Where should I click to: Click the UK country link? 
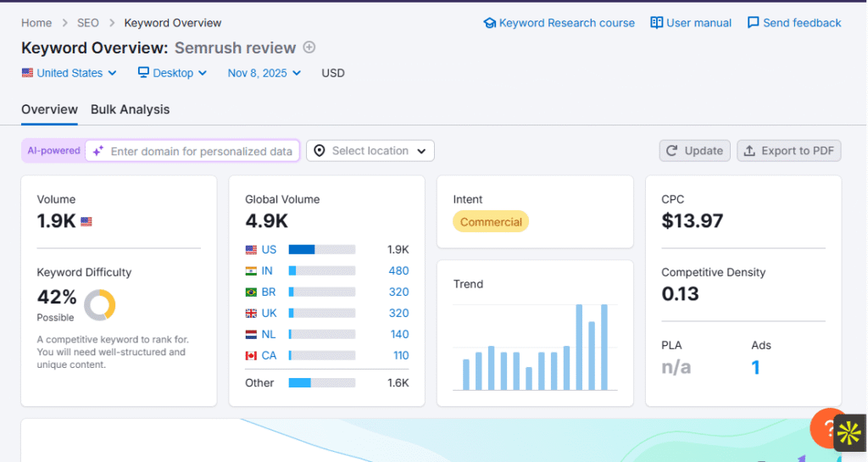click(269, 313)
